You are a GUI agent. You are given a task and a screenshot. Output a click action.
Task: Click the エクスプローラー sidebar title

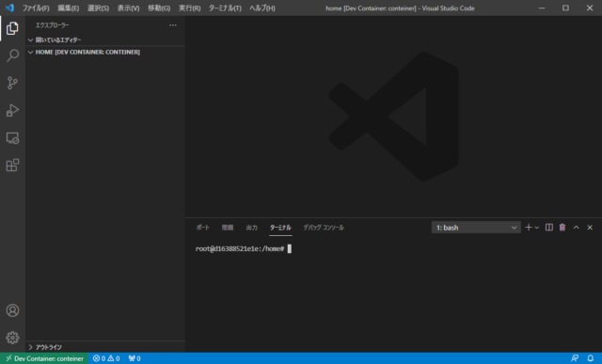coord(53,25)
